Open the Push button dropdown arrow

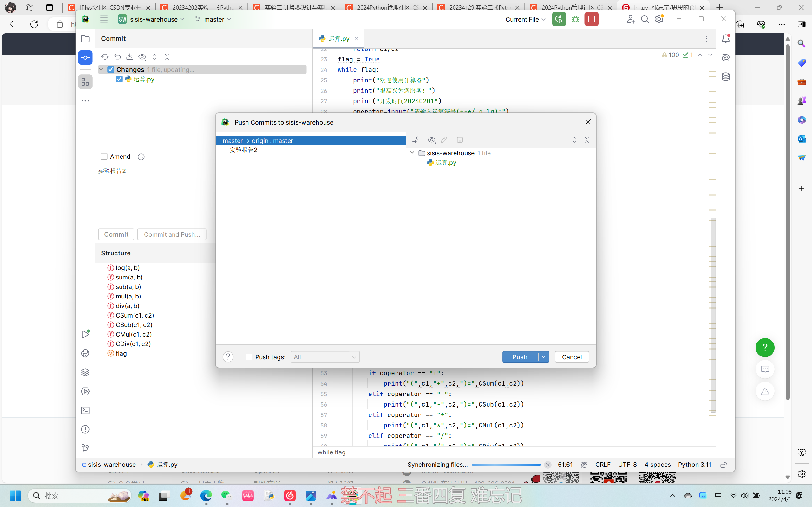point(544,357)
